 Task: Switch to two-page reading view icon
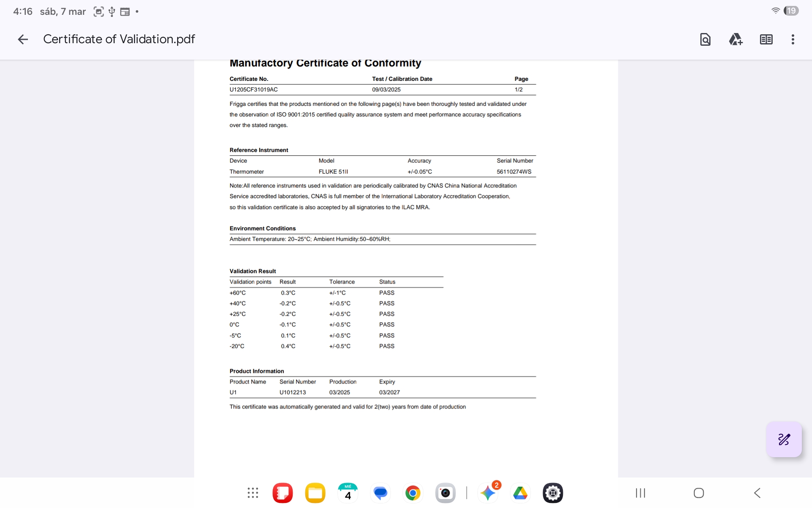coord(766,39)
